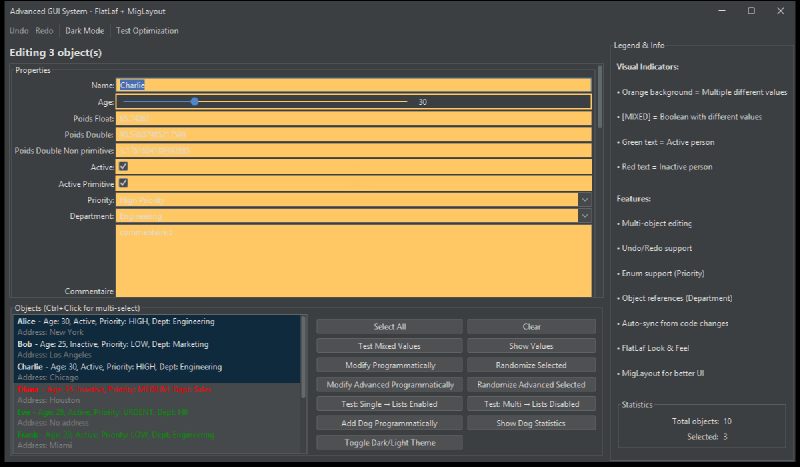800x467 pixels.
Task: Click Address: New York row text
Action: 51,332
